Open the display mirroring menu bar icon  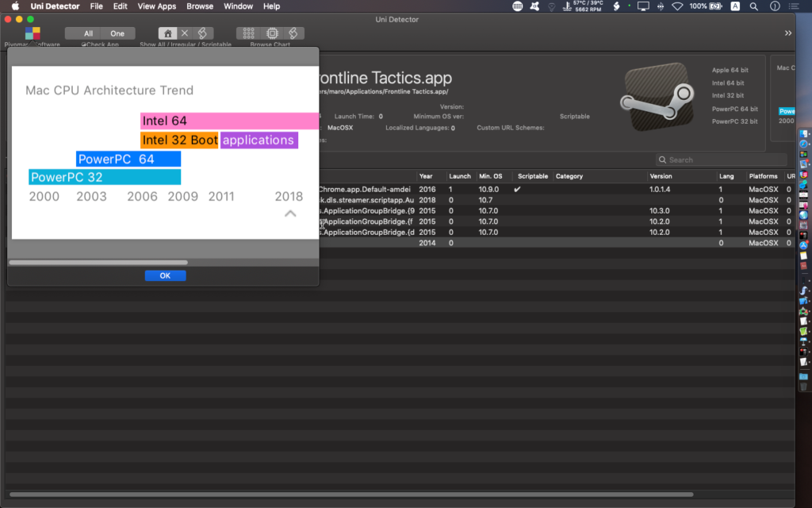(x=643, y=6)
